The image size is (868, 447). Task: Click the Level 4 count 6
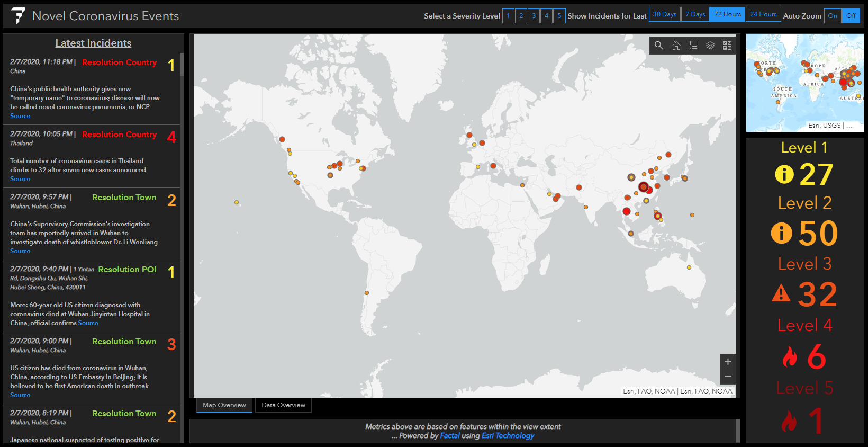click(x=817, y=357)
